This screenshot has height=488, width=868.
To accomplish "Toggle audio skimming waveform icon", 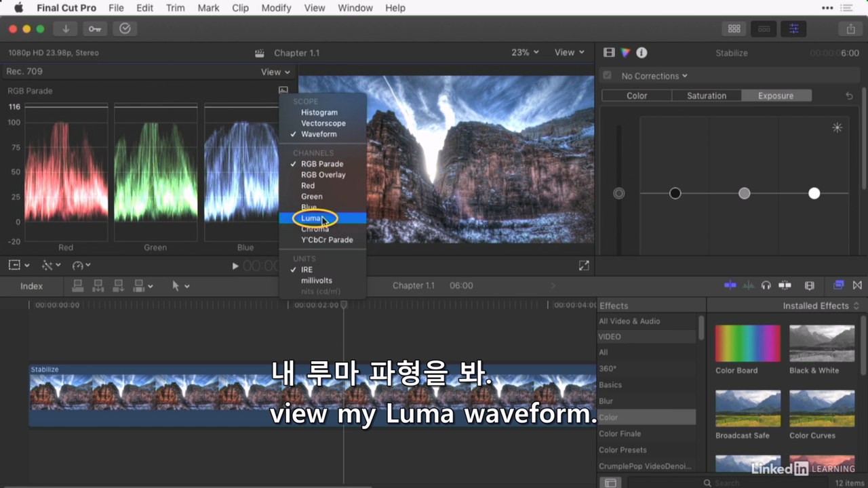I will click(749, 285).
